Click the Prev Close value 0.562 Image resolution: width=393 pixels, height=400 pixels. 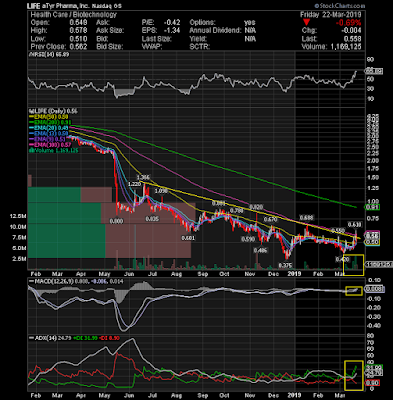[x=78, y=47]
